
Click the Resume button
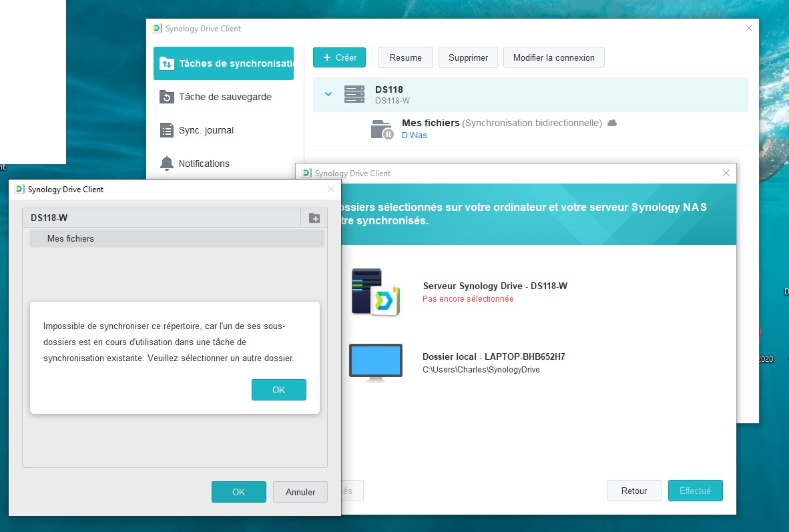pyautogui.click(x=406, y=57)
